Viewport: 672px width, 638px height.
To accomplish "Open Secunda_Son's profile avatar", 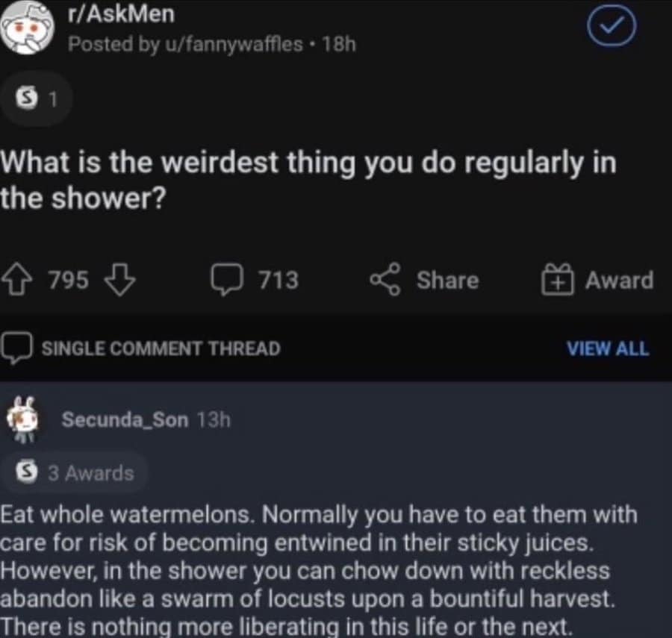I will pos(25,419).
